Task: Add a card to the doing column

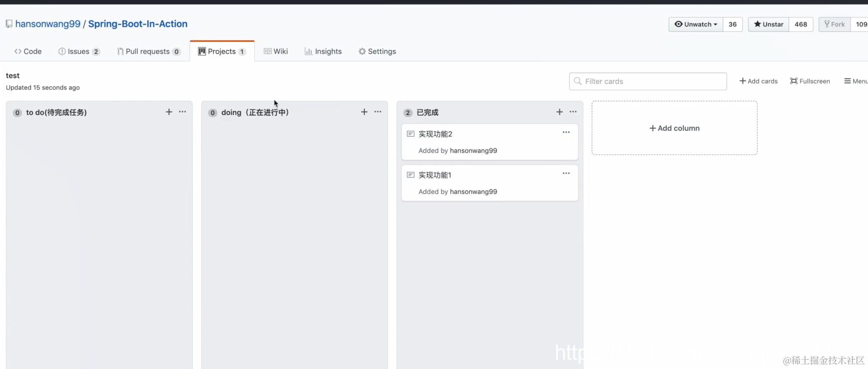Action: pyautogui.click(x=364, y=112)
